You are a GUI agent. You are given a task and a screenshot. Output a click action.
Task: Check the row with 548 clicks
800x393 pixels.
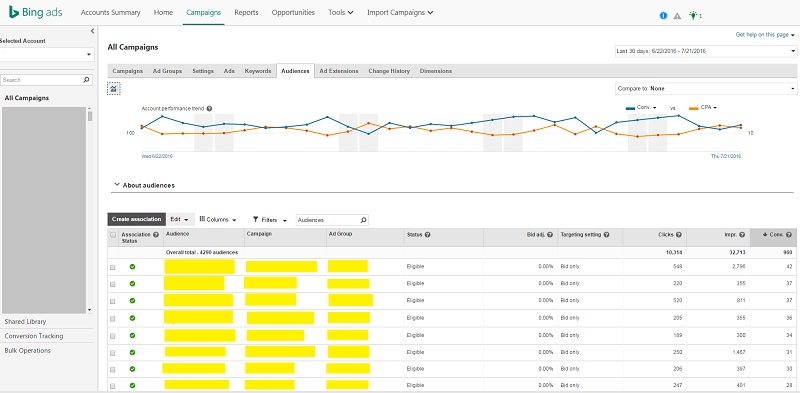pyautogui.click(x=113, y=267)
